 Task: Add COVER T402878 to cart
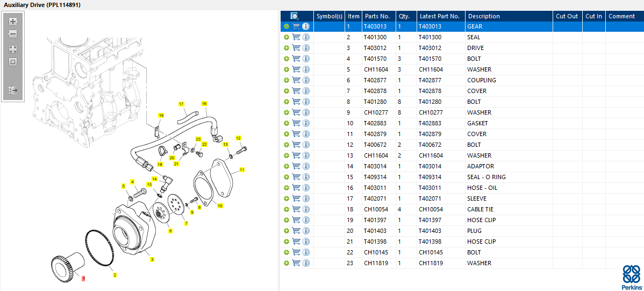(296, 91)
